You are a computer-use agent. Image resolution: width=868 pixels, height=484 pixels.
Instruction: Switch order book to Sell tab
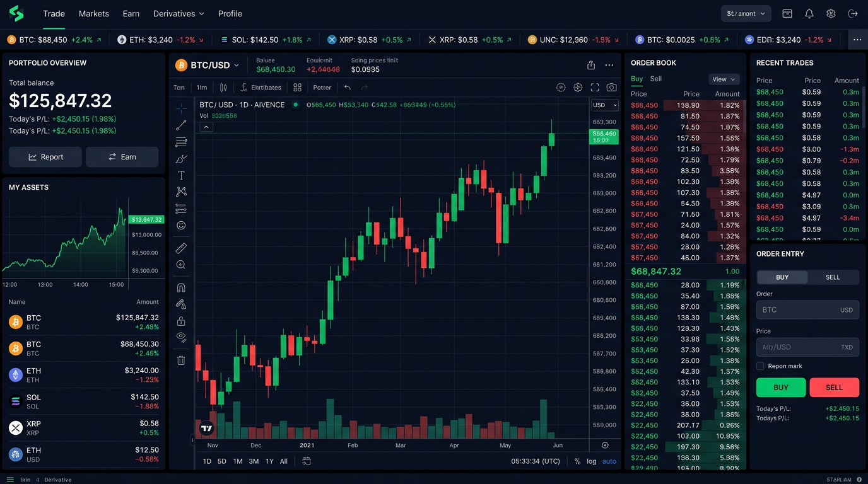[656, 79]
